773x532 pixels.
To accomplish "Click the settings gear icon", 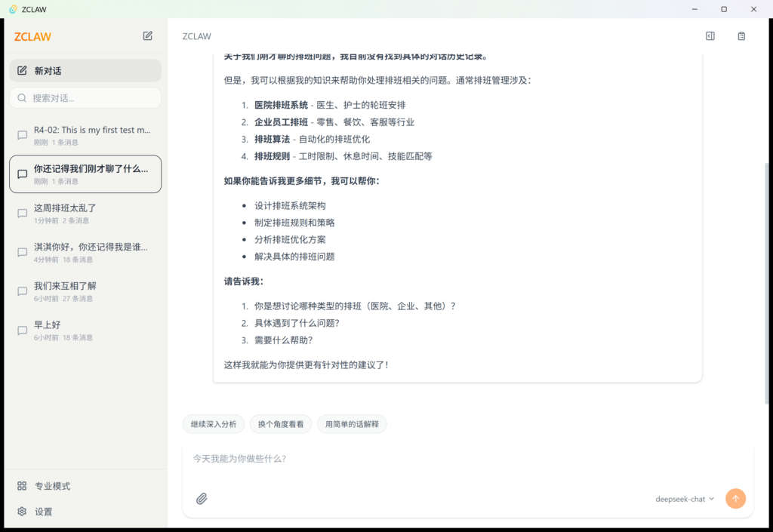I will 22,512.
